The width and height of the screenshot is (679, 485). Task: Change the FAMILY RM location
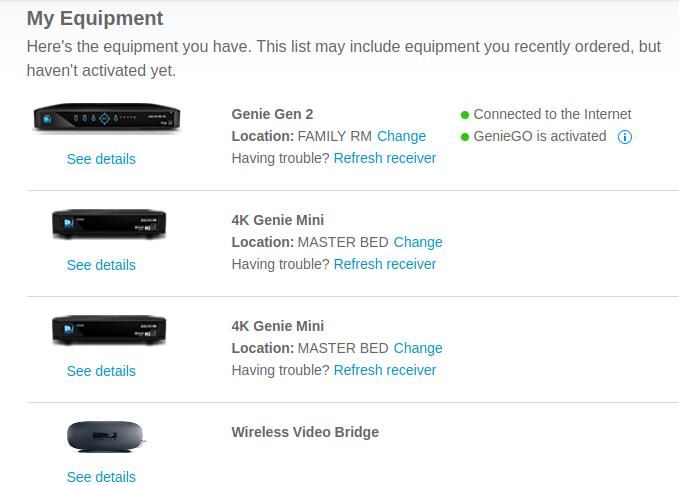pyautogui.click(x=401, y=136)
